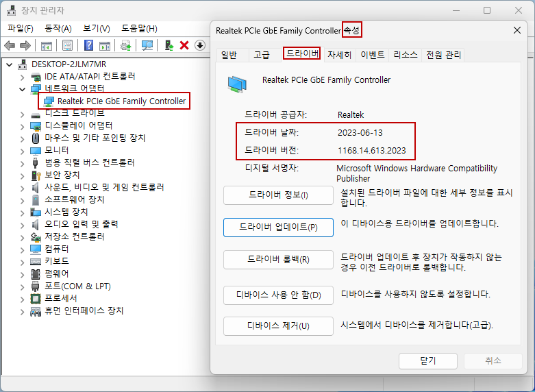The height and width of the screenshot is (392, 535).
Task: Switch to the 자세히 tab
Action: tap(339, 55)
